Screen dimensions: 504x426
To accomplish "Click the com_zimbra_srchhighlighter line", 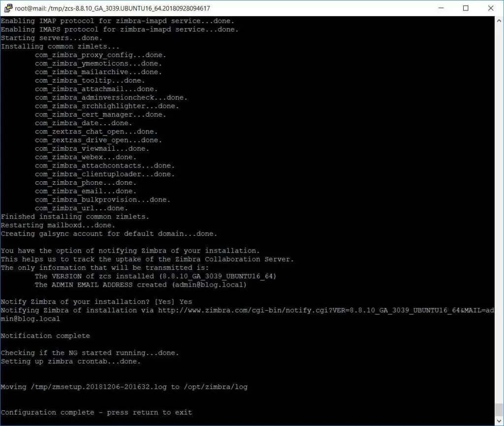I will coord(107,106).
